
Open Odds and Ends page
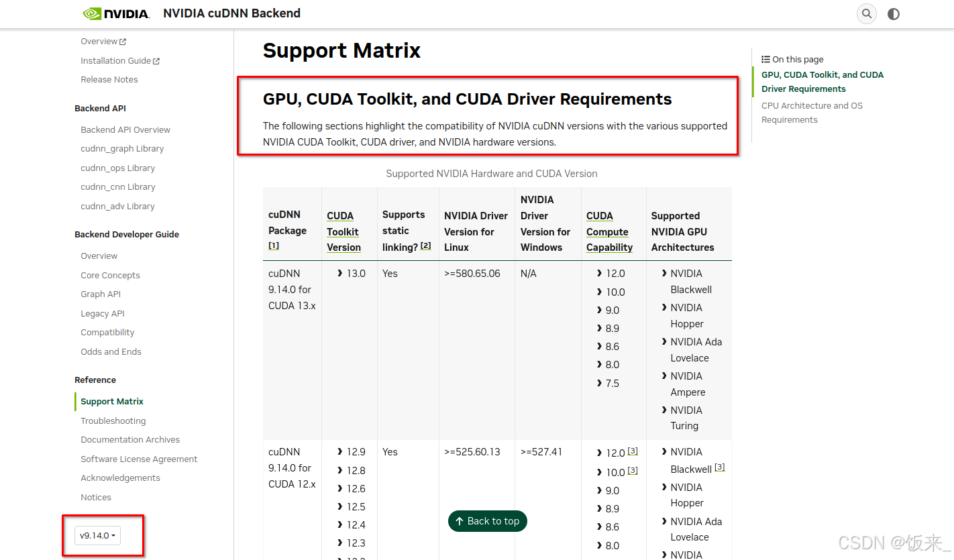point(111,351)
